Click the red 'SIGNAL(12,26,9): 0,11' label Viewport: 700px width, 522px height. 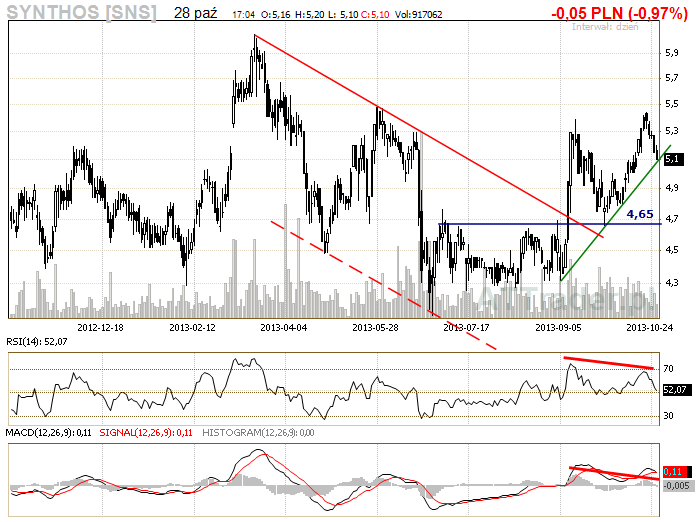(146, 433)
